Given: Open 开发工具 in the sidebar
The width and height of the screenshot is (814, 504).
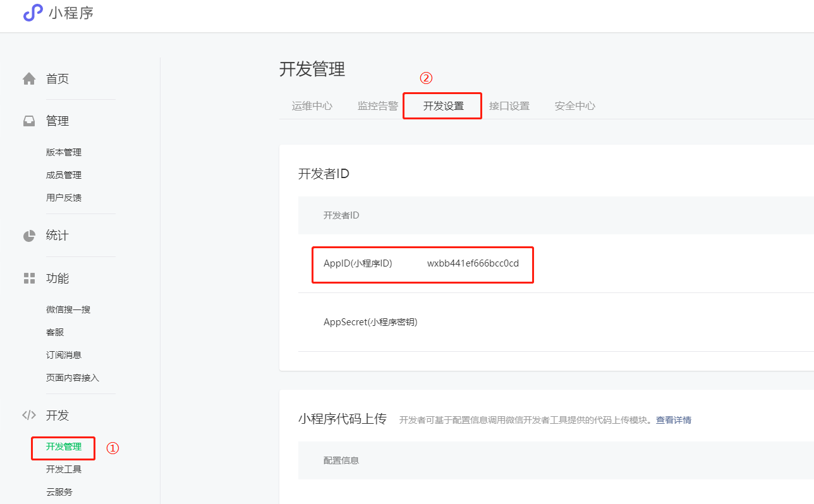Looking at the screenshot, I should tap(64, 469).
